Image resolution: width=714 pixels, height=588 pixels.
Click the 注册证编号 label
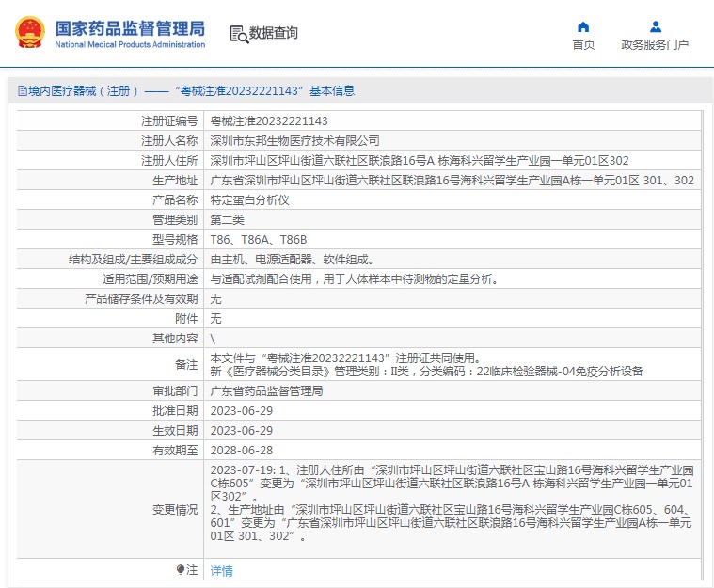click(x=169, y=120)
